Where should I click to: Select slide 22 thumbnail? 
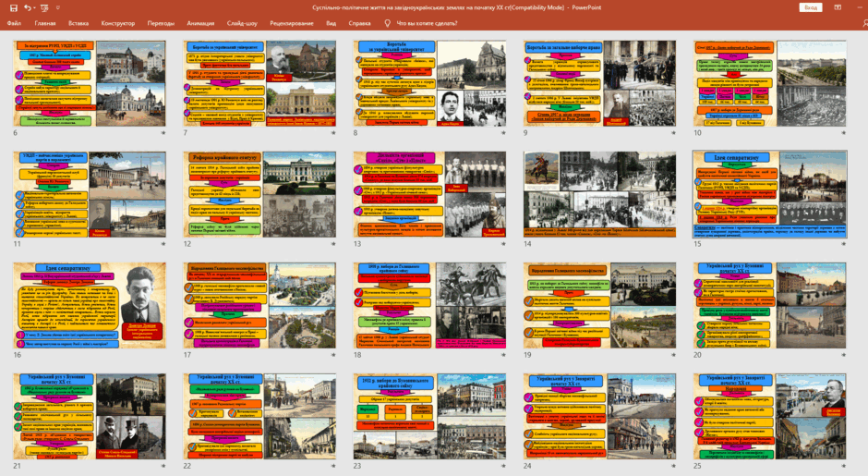[259, 416]
